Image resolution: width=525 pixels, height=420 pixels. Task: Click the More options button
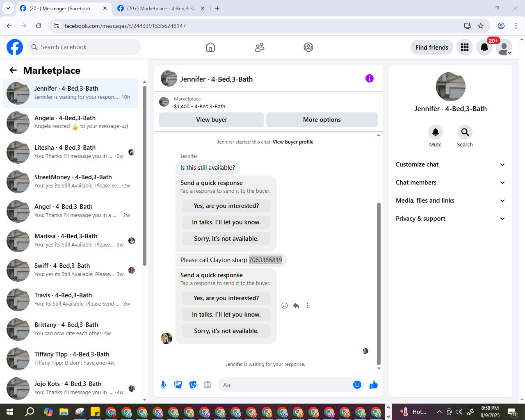click(322, 120)
